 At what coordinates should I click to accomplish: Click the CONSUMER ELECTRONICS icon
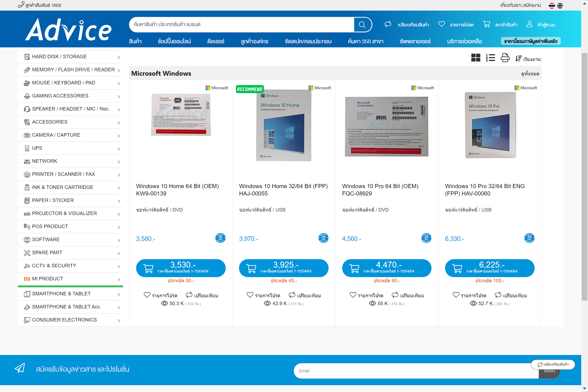coord(27,320)
